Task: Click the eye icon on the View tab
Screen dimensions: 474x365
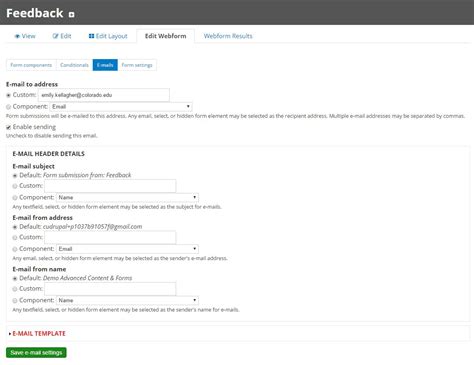Action: pyautogui.click(x=17, y=36)
